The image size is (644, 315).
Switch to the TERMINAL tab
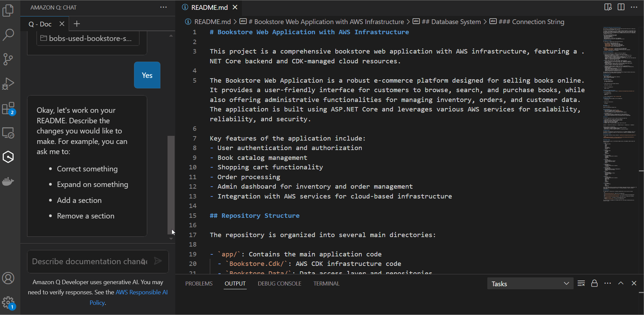[326, 283]
